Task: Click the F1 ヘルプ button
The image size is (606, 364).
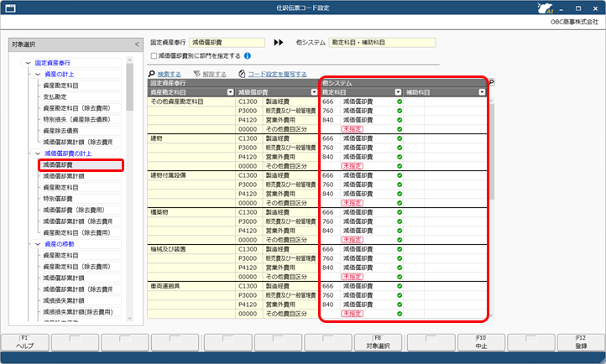Action: coord(24,342)
